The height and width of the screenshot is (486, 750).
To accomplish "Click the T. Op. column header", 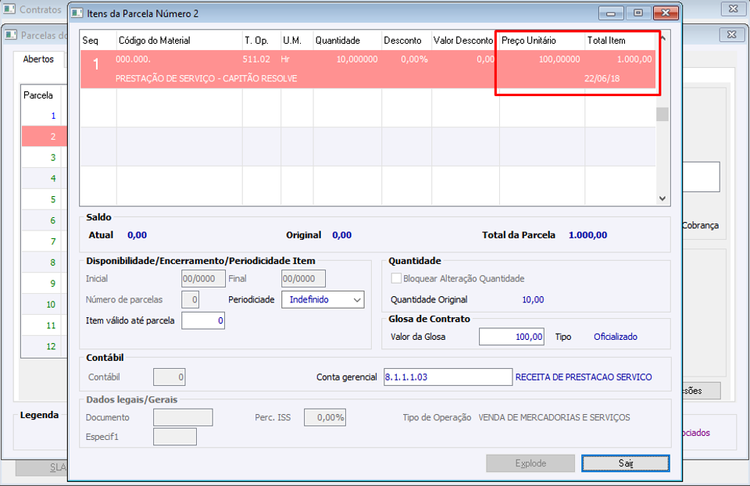I will (x=262, y=41).
